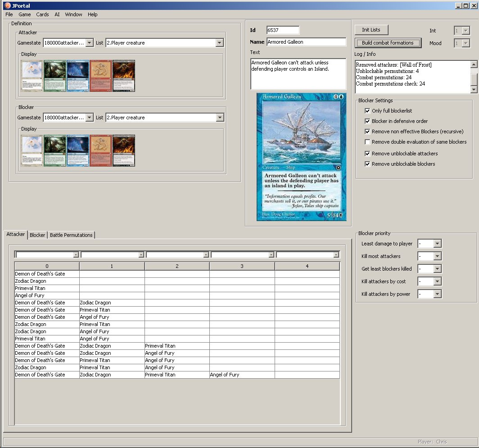Click the 'Removed attackers: [Wall of Frost]' log line

(x=394, y=65)
